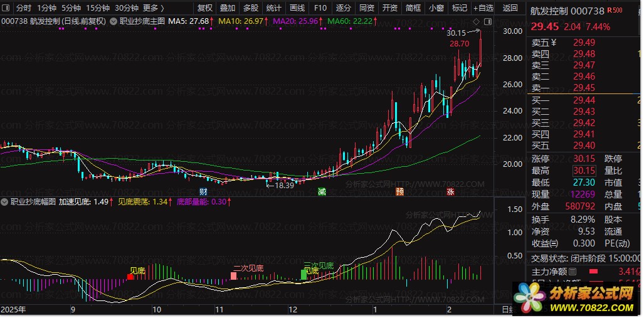Viewport: 644px width, 318px height.
Task: Select the 卖五 price 29.49
Action: [x=584, y=43]
